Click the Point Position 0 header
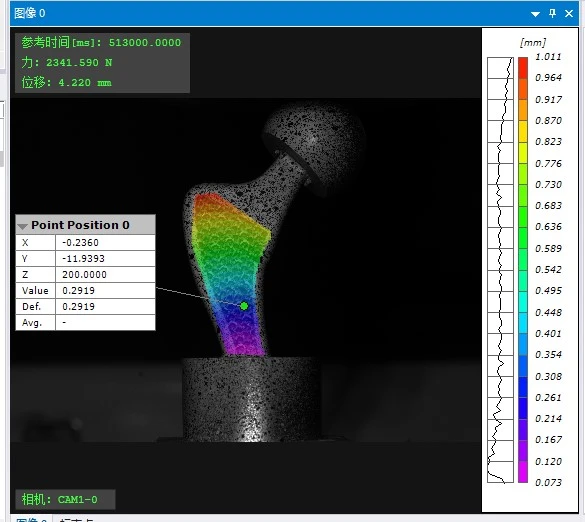 point(85,225)
